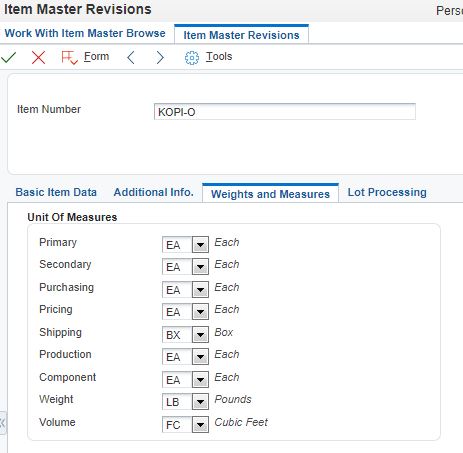Click the red X cancel icon
The height and width of the screenshot is (453, 463).
(x=38, y=57)
